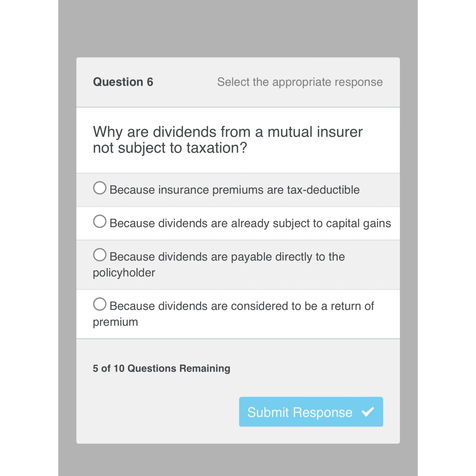The width and height of the screenshot is (476, 476).
Task: Click the 'Question 6' header label
Action: tap(123, 81)
